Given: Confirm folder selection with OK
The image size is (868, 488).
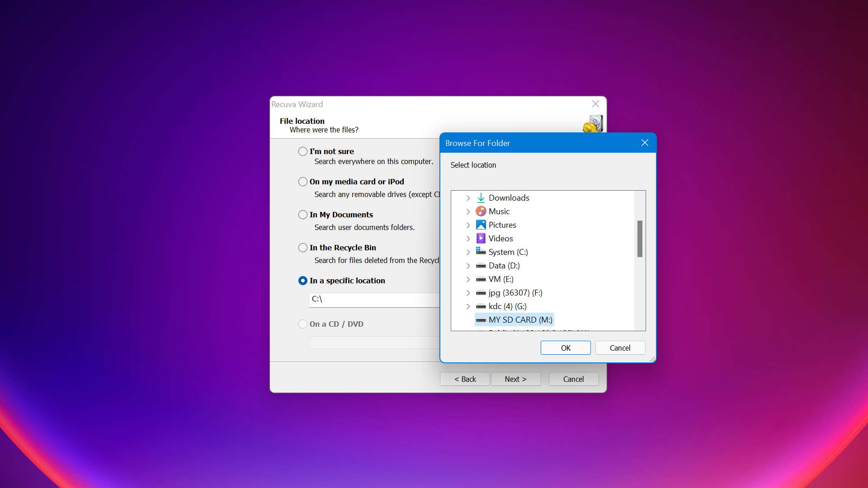Looking at the screenshot, I should coord(566,348).
